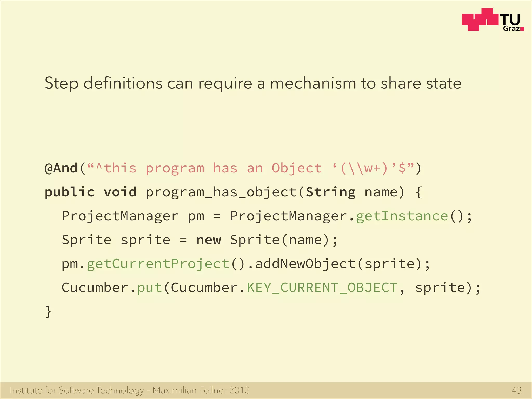Click the 'KEY_CURRENT_OBJECT' constant
Image resolution: width=532 pixels, height=399 pixels.
[322, 288]
